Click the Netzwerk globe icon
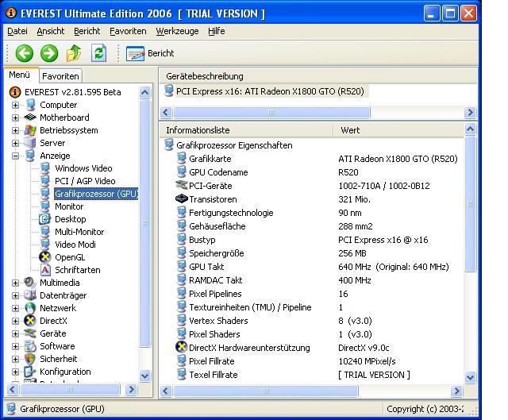 click(30, 308)
